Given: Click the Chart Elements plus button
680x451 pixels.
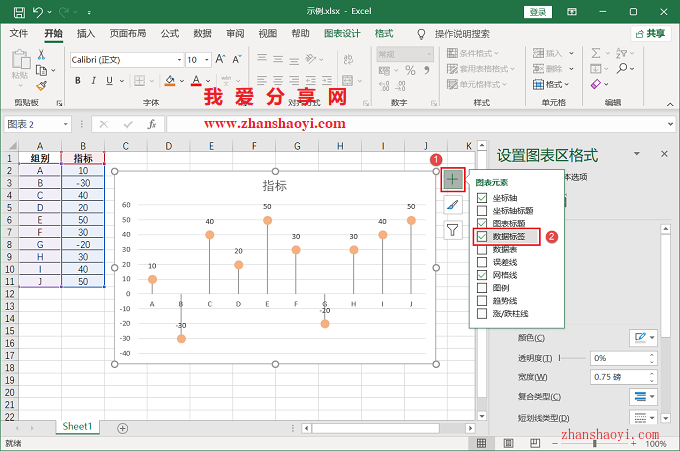Looking at the screenshot, I should pos(452,179).
